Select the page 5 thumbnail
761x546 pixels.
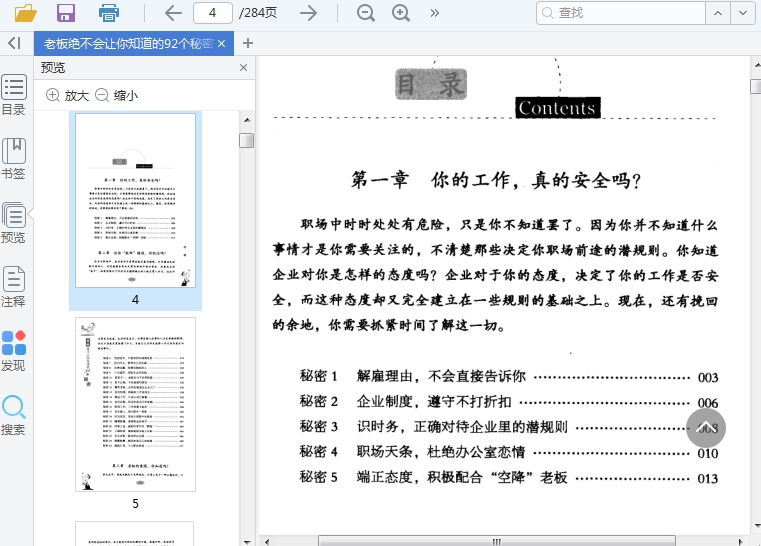pos(135,404)
